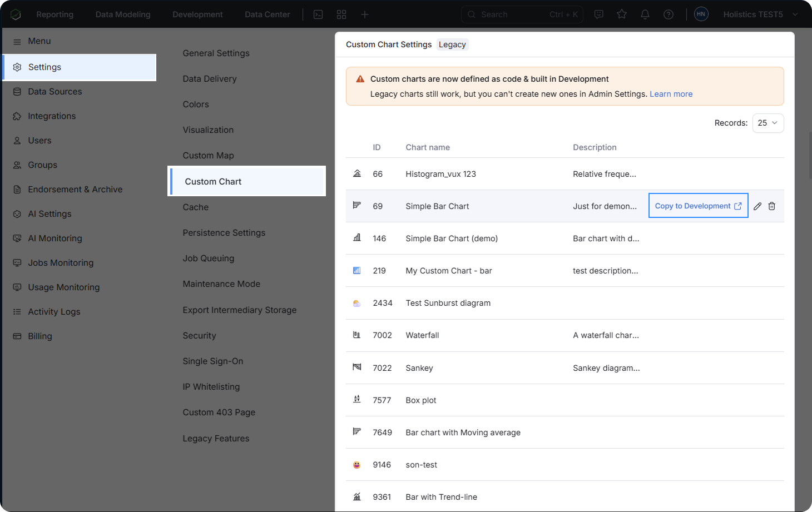The height and width of the screenshot is (512, 812).
Task: Open the terminal console icon in top bar
Action: click(x=318, y=14)
